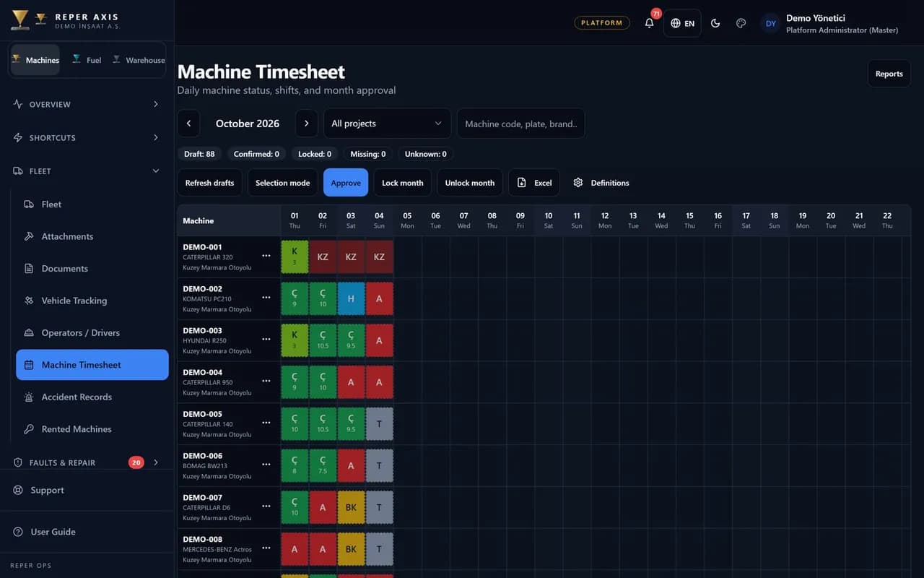Go to next month arrow
The width and height of the screenshot is (924, 578).
point(306,124)
